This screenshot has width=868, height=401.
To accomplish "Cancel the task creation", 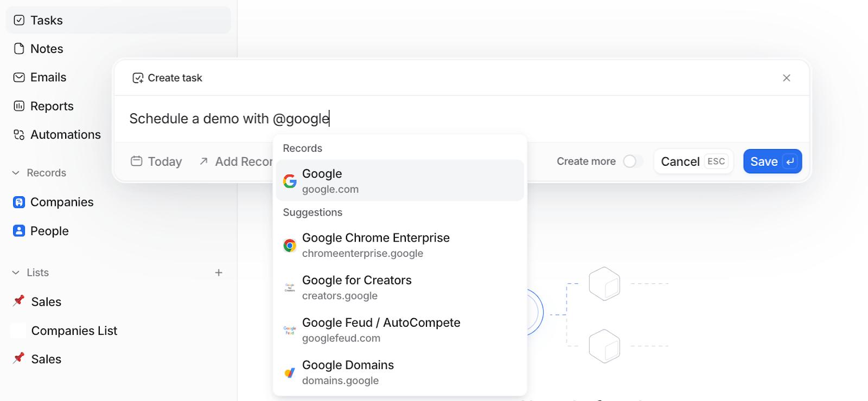I will point(693,161).
